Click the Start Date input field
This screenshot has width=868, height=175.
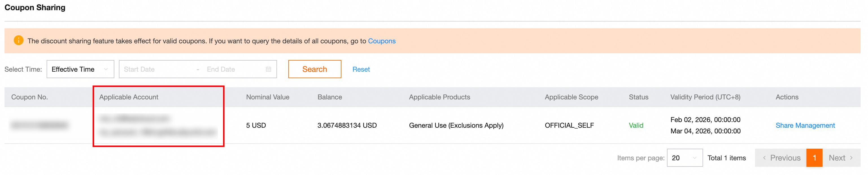pyautogui.click(x=157, y=69)
